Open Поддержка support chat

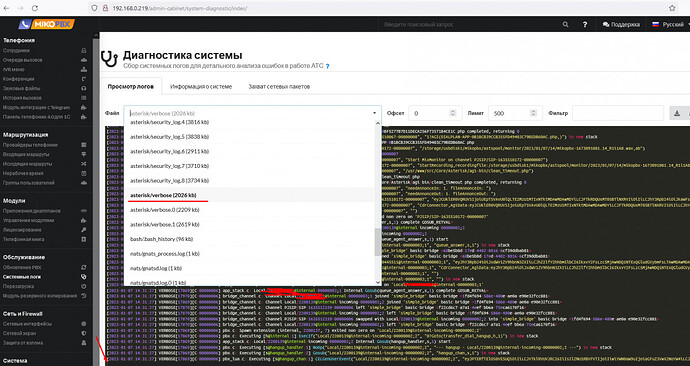[x=621, y=25]
